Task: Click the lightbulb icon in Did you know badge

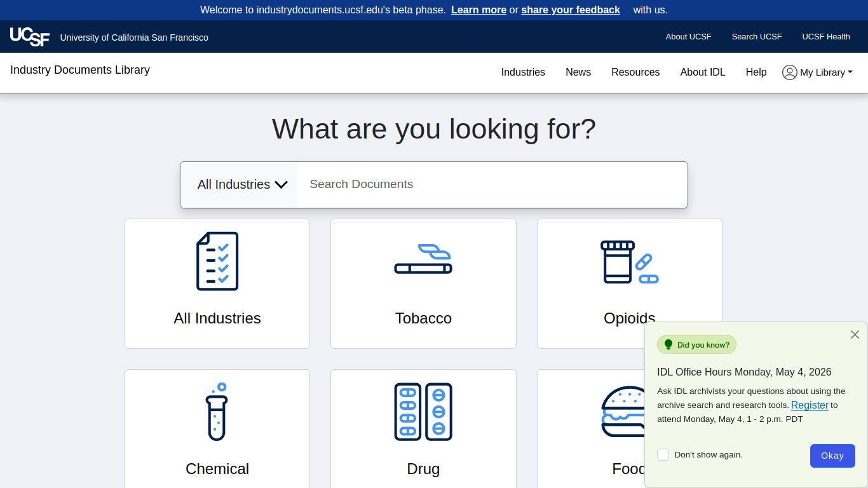Action: pos(668,344)
